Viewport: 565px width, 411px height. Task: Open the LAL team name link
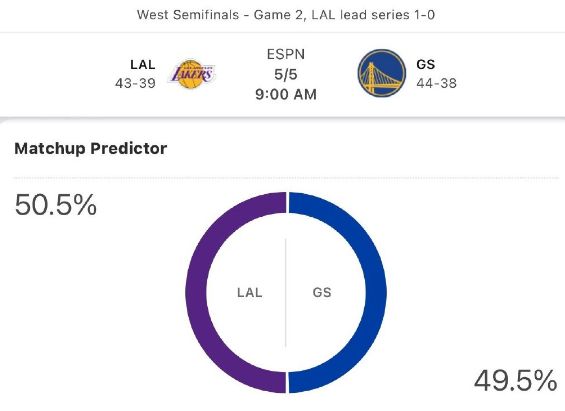[143, 64]
